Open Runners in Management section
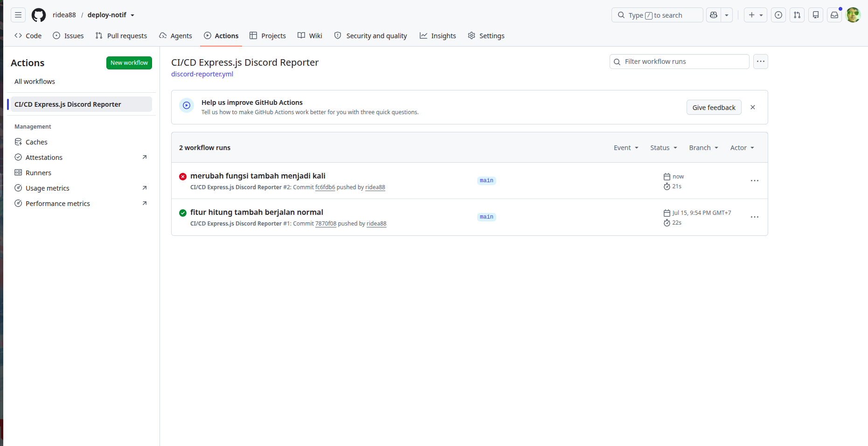 tap(81, 173)
